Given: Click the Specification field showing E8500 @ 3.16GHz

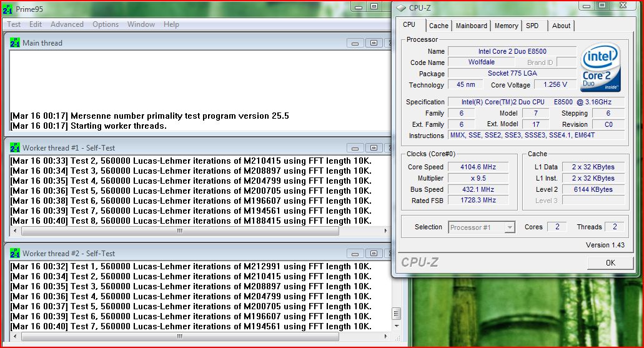Looking at the screenshot, I should (x=537, y=102).
